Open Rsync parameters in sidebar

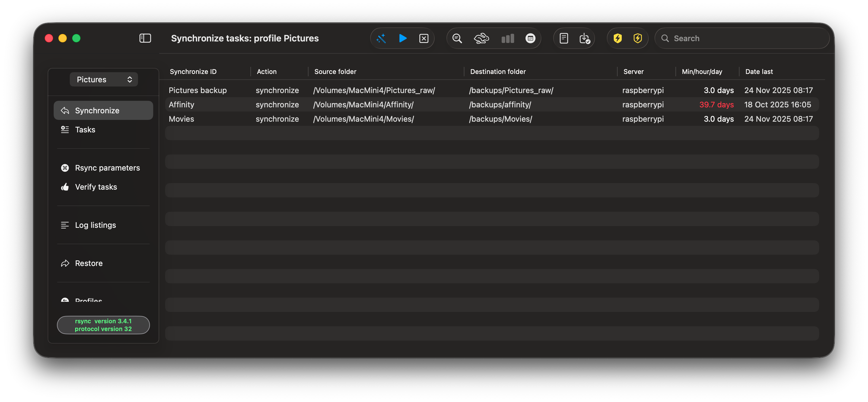coord(107,168)
